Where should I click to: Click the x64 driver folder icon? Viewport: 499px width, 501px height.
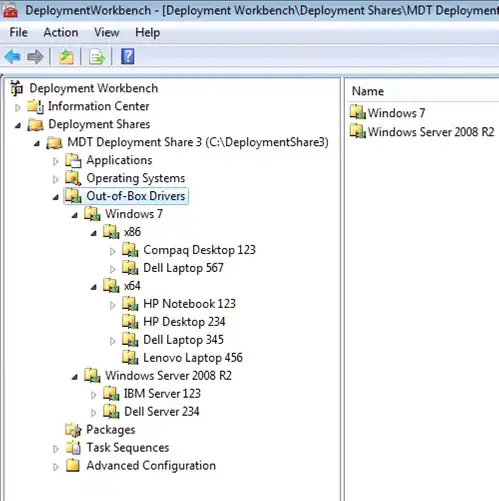(111, 286)
